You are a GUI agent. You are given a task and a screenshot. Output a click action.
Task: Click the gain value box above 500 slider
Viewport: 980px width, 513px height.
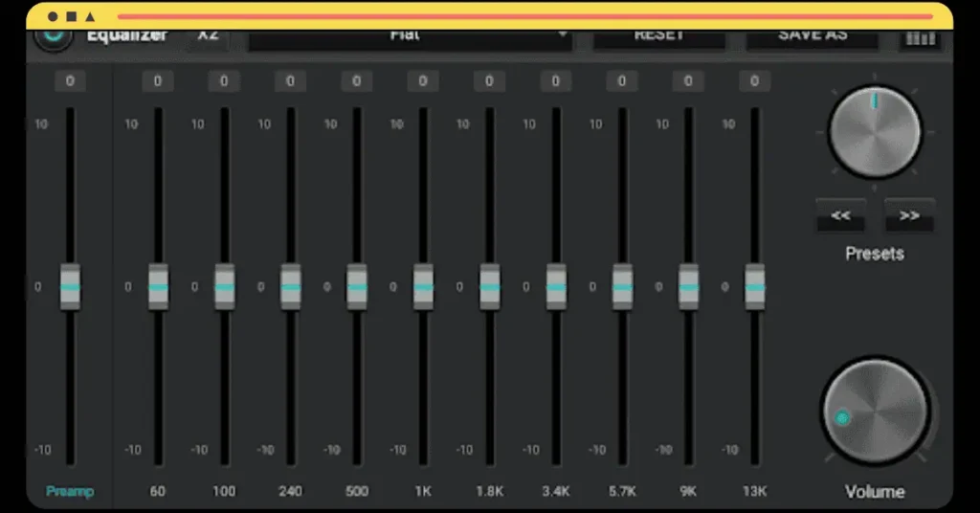(x=357, y=81)
